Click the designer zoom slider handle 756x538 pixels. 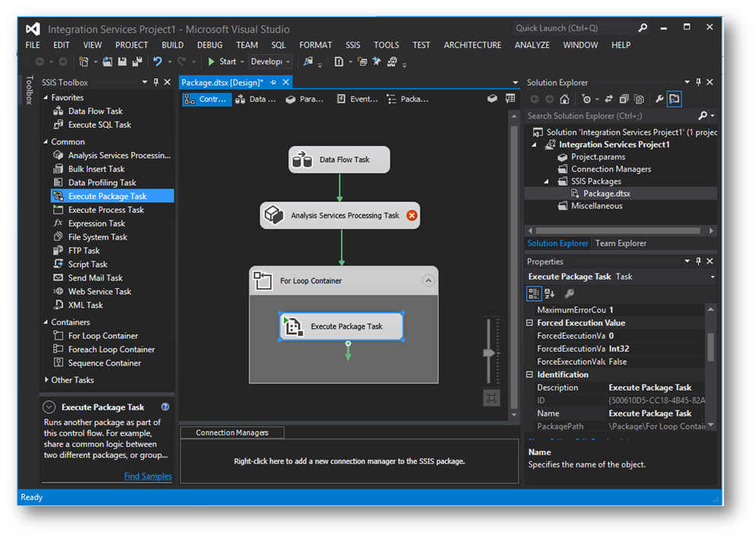(489, 353)
